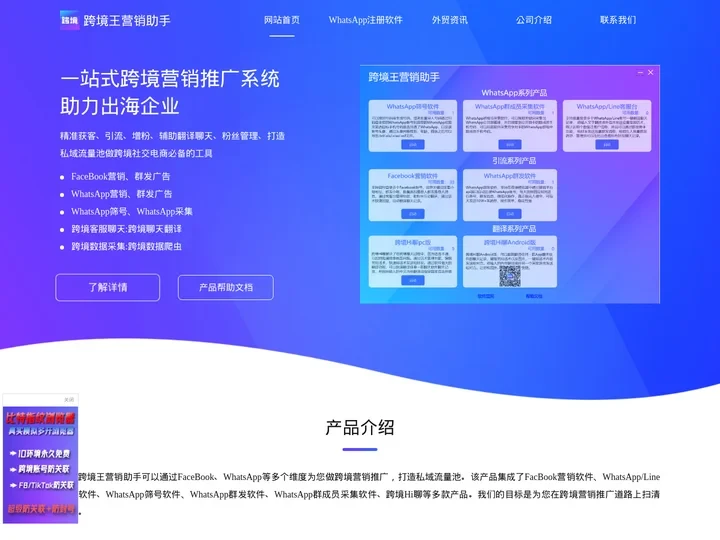Open the 跨境王营销助手 site title link

(x=127, y=21)
